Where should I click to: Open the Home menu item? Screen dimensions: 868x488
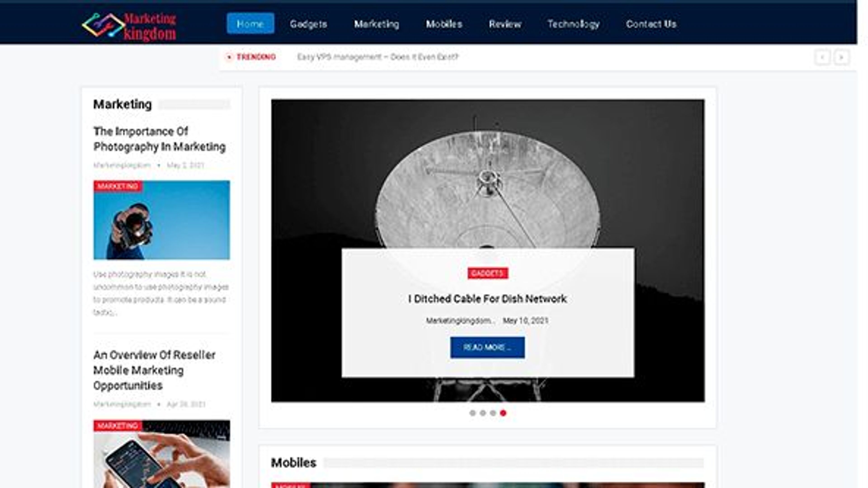pyautogui.click(x=250, y=23)
